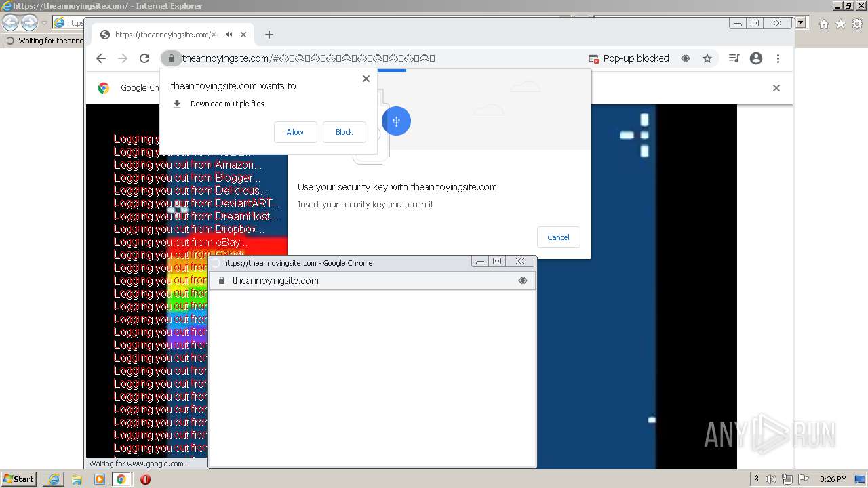This screenshot has width=868, height=488.
Task: Open the media player taskbar icon
Action: click(100, 479)
